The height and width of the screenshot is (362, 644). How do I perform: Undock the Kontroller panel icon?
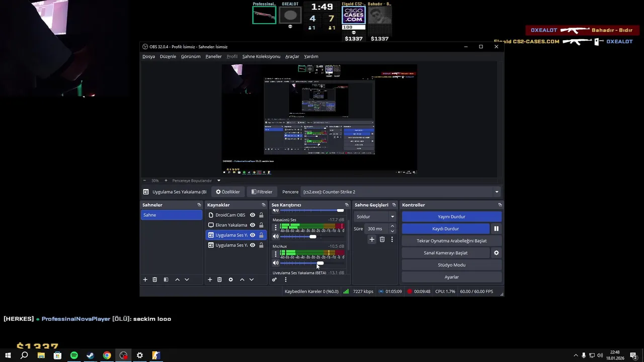(500, 205)
